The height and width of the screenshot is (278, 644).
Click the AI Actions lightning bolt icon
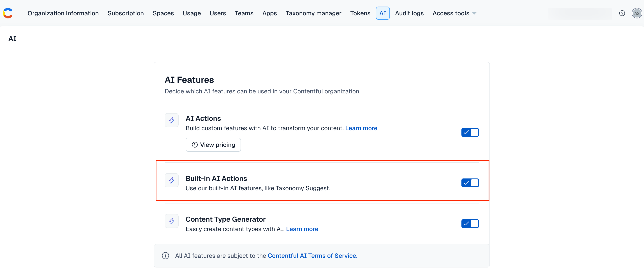click(171, 120)
